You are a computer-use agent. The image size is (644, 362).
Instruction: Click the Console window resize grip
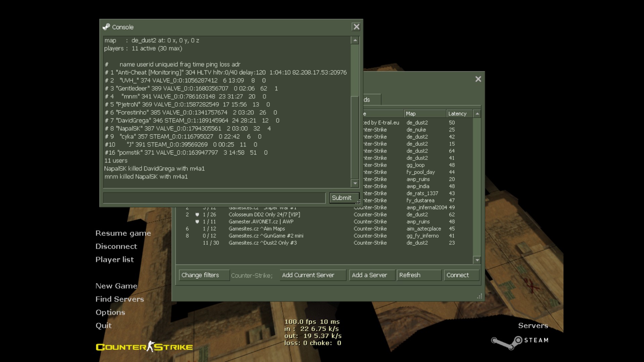(x=358, y=202)
